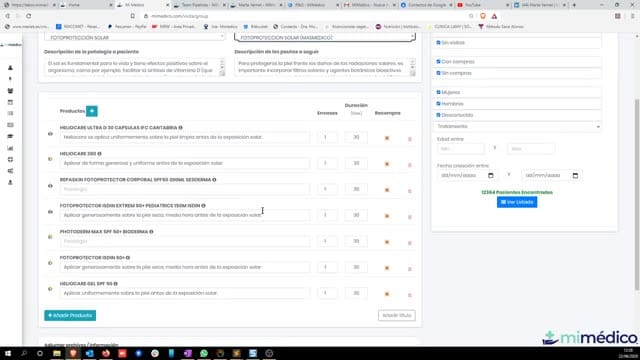Open a new browser tab
Viewport: 640px width, 360px height.
click(x=574, y=5)
